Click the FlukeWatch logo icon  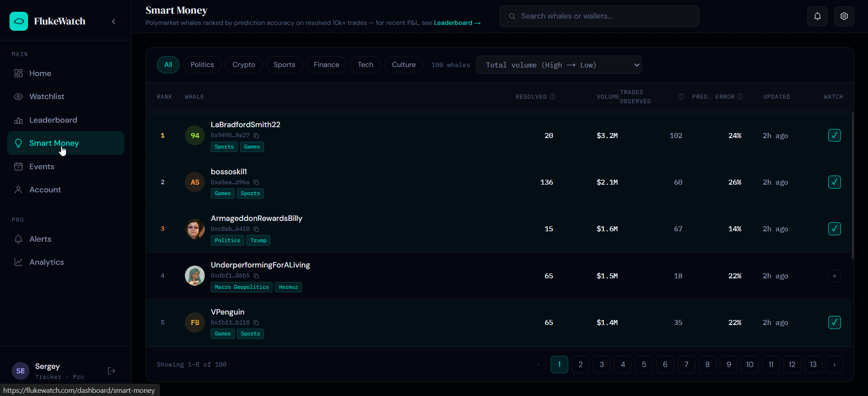pos(19,21)
